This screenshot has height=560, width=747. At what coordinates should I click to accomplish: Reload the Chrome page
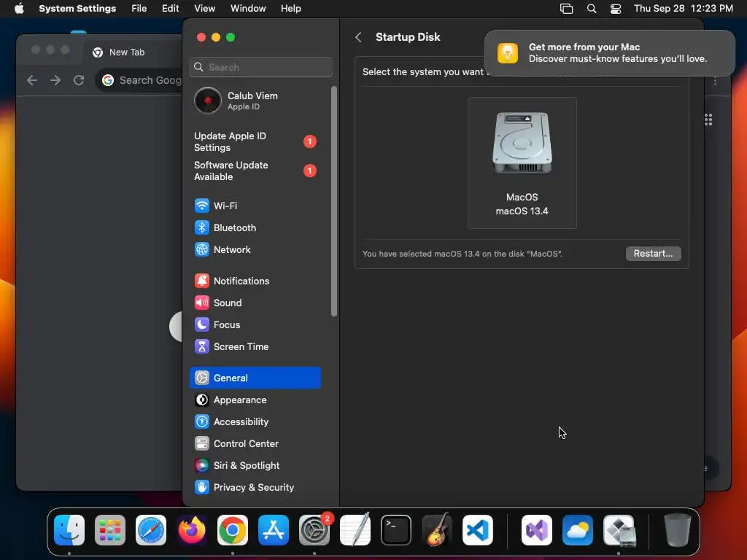click(x=79, y=80)
